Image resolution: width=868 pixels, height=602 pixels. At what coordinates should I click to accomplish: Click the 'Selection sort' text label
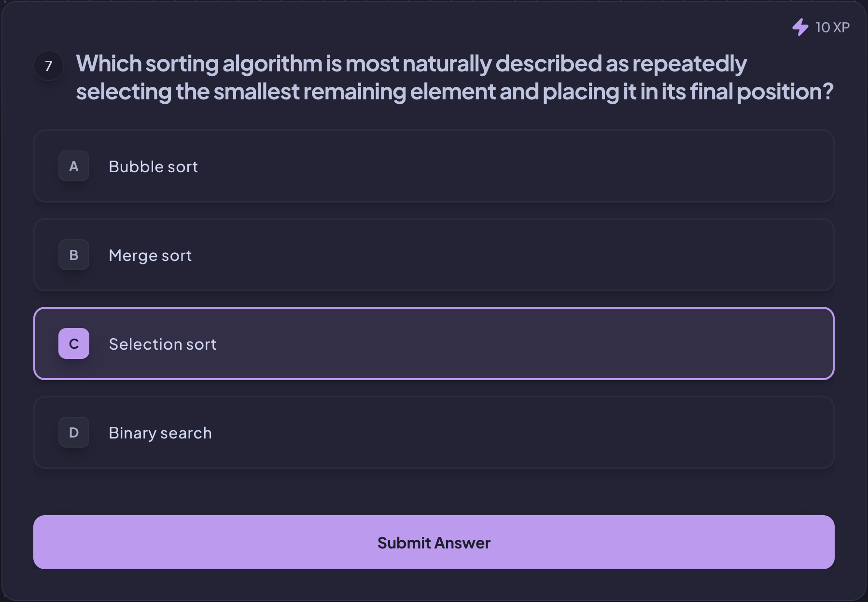click(163, 344)
